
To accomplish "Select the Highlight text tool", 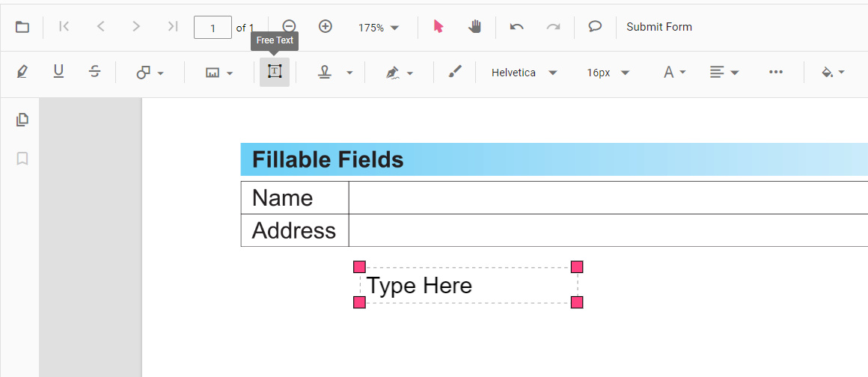I will [22, 72].
